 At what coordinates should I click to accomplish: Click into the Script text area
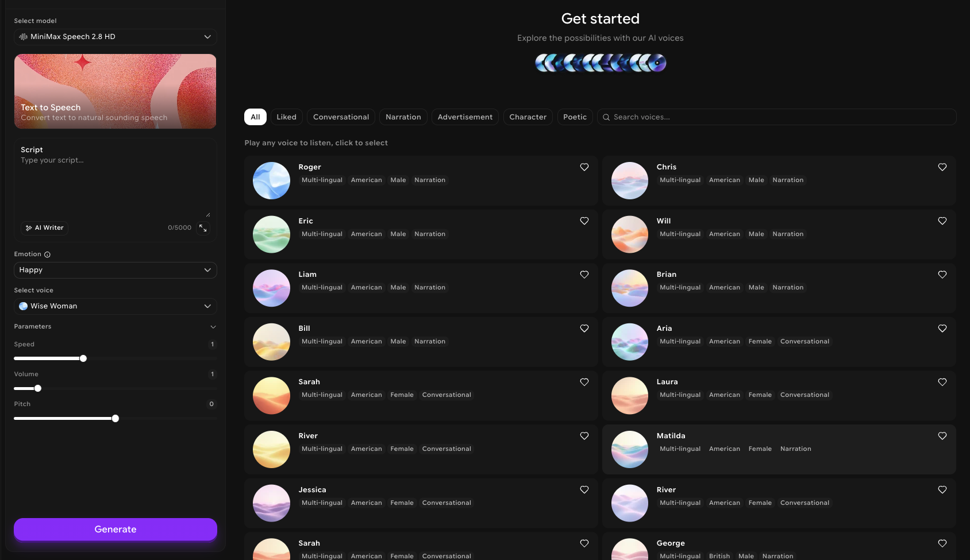coord(116,187)
